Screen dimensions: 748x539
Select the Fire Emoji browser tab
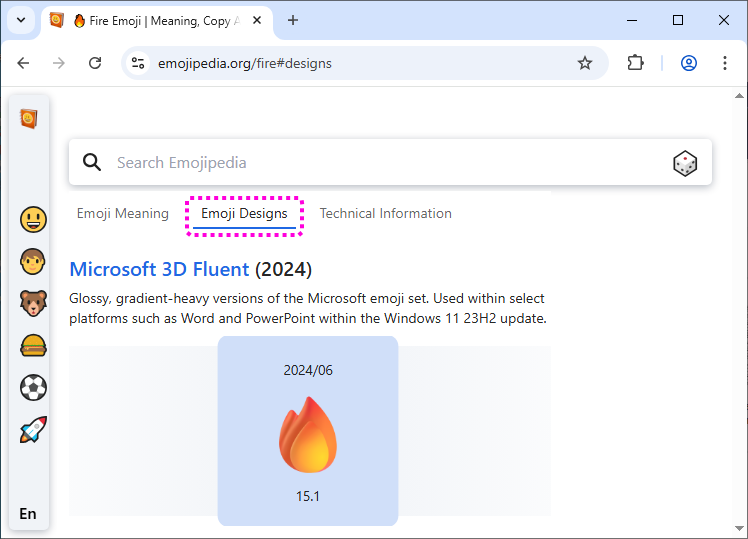click(157, 21)
